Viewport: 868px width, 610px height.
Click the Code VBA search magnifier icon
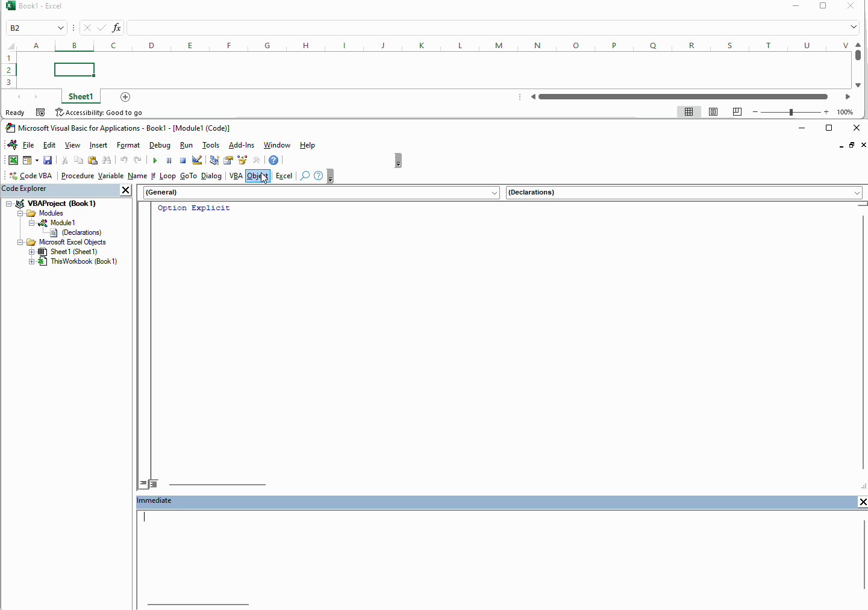(x=305, y=176)
